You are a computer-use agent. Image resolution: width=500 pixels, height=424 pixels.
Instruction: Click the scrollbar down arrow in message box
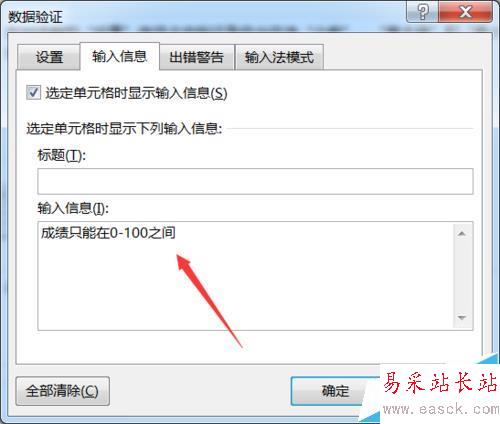tap(462, 318)
